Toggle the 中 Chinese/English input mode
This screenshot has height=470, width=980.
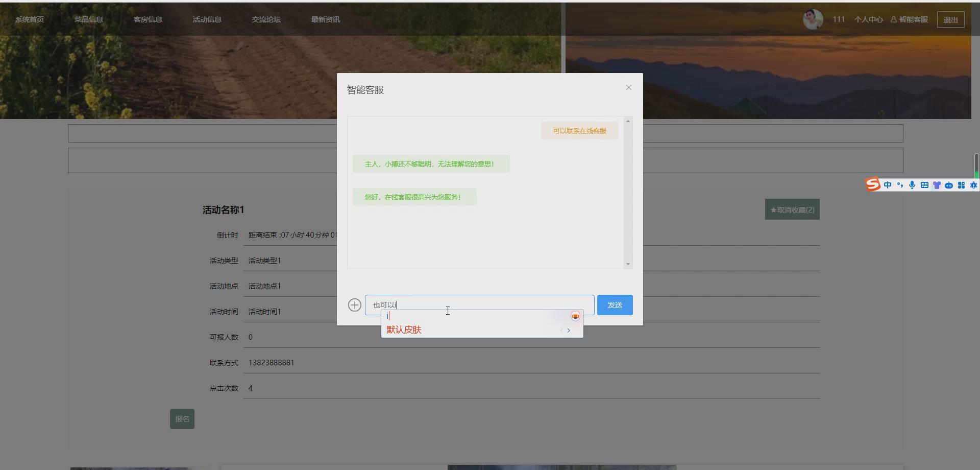click(888, 185)
